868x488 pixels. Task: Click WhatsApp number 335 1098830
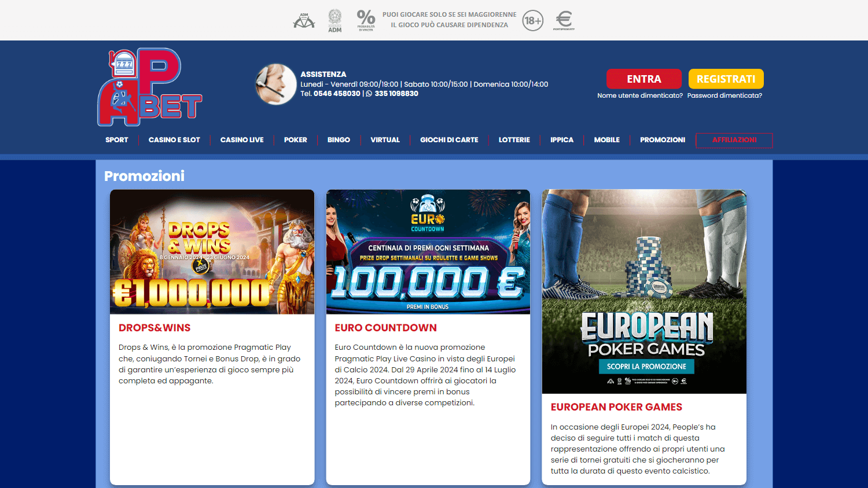pyautogui.click(x=396, y=94)
